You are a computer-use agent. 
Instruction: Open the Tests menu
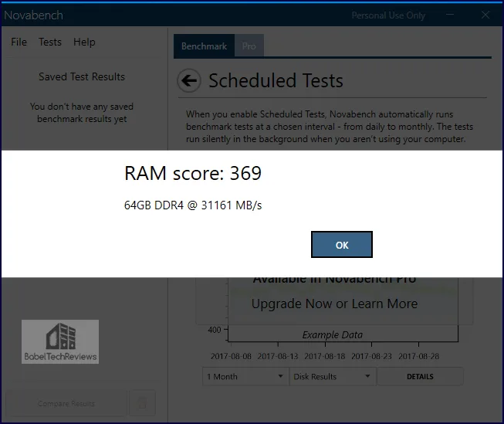tap(50, 42)
